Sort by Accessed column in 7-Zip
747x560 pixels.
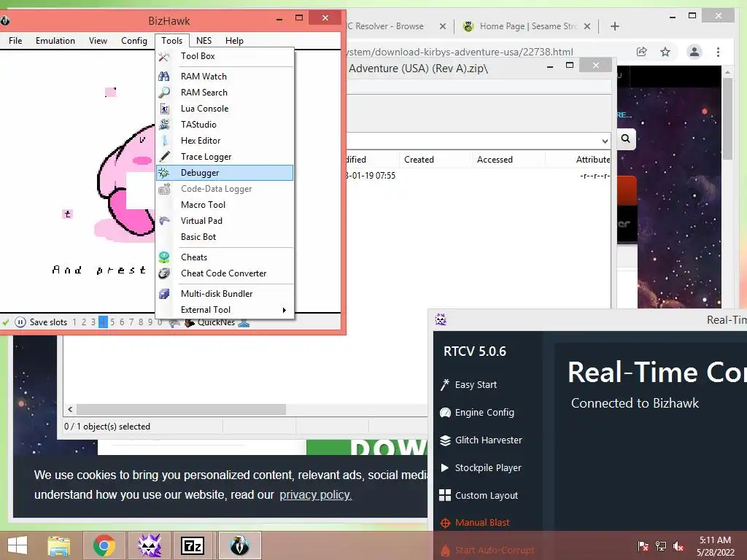point(495,160)
